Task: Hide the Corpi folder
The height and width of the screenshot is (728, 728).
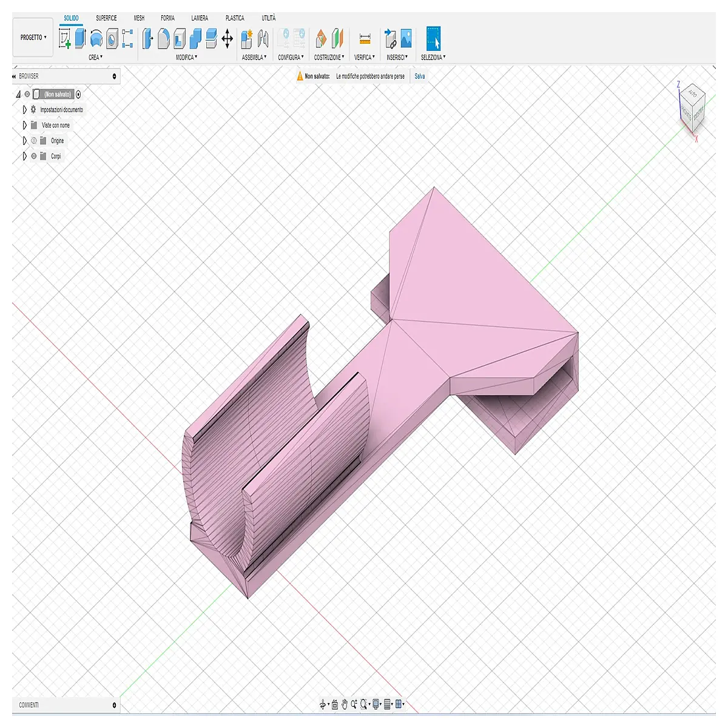Action: (x=34, y=156)
